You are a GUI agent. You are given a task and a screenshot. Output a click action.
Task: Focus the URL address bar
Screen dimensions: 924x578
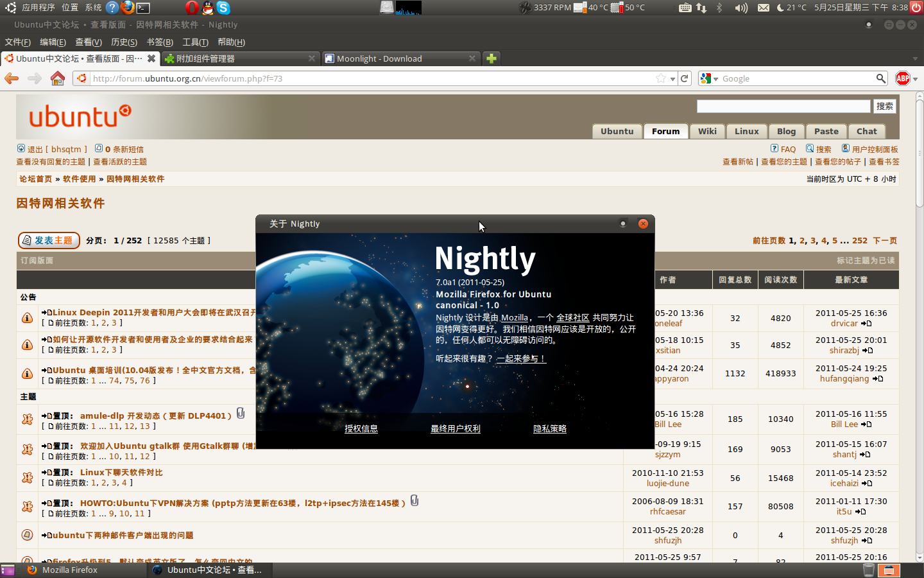[372, 78]
